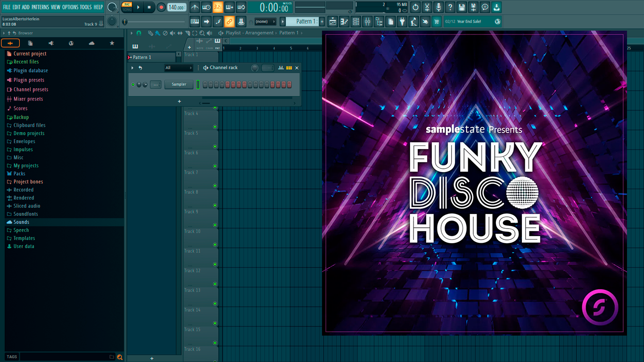Image resolution: width=644 pixels, height=362 pixels.
Task: Open the TOOLS menu
Action: (x=86, y=7)
